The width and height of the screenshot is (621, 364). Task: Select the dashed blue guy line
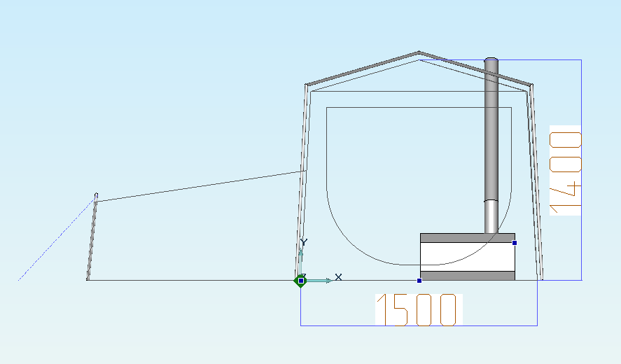click(56, 241)
